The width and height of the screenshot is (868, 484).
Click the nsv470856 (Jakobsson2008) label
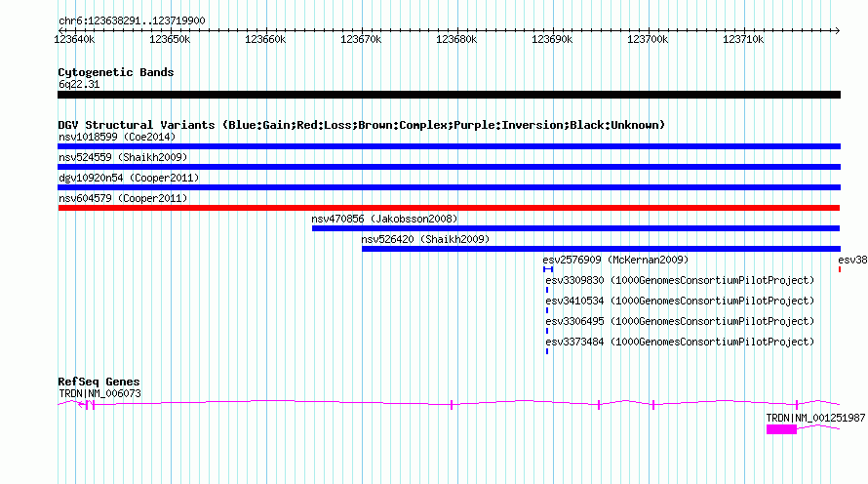[x=384, y=219]
